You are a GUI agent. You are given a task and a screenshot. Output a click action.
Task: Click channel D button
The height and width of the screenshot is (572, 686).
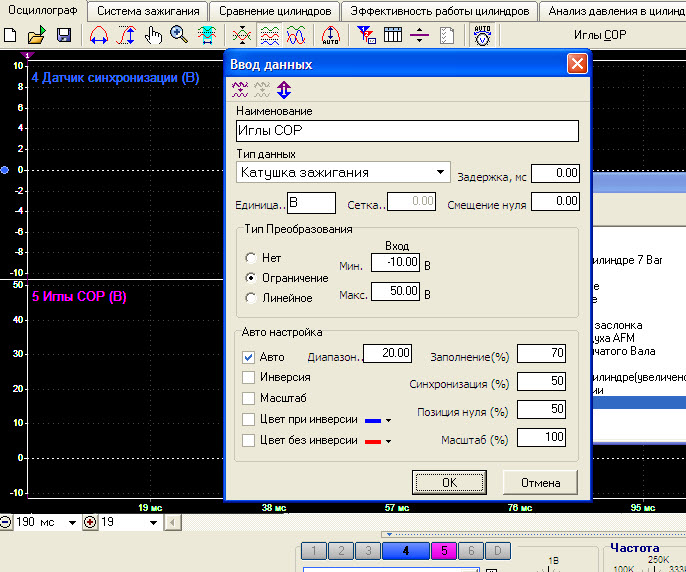click(498, 551)
